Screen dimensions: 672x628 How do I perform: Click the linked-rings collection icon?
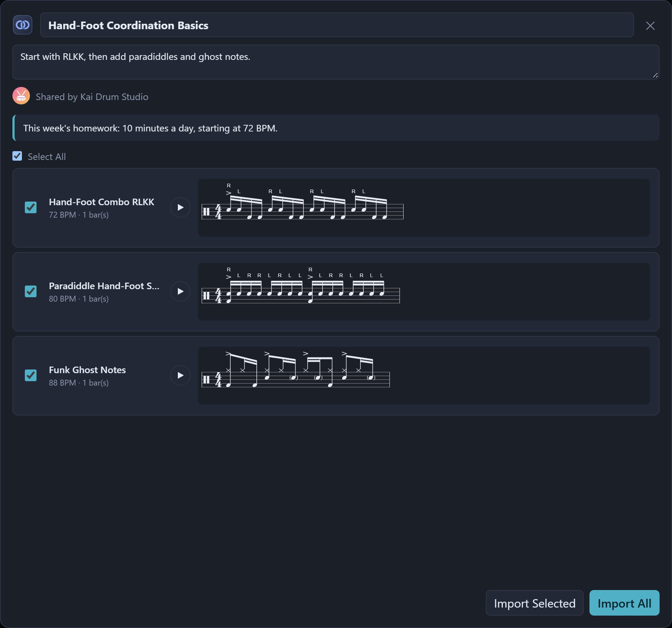pos(23,25)
